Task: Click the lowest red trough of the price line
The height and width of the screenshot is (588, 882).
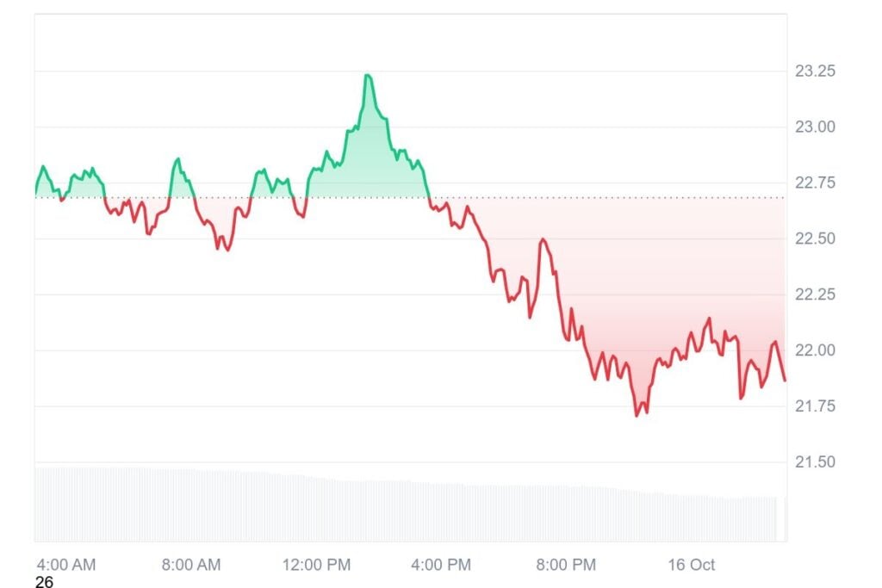Action: (637, 415)
